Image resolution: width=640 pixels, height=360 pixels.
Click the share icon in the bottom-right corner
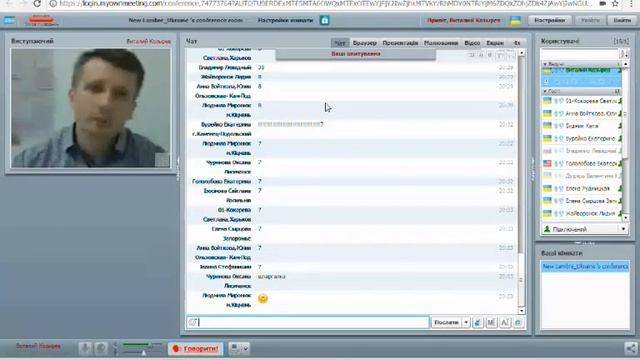(x=631, y=349)
